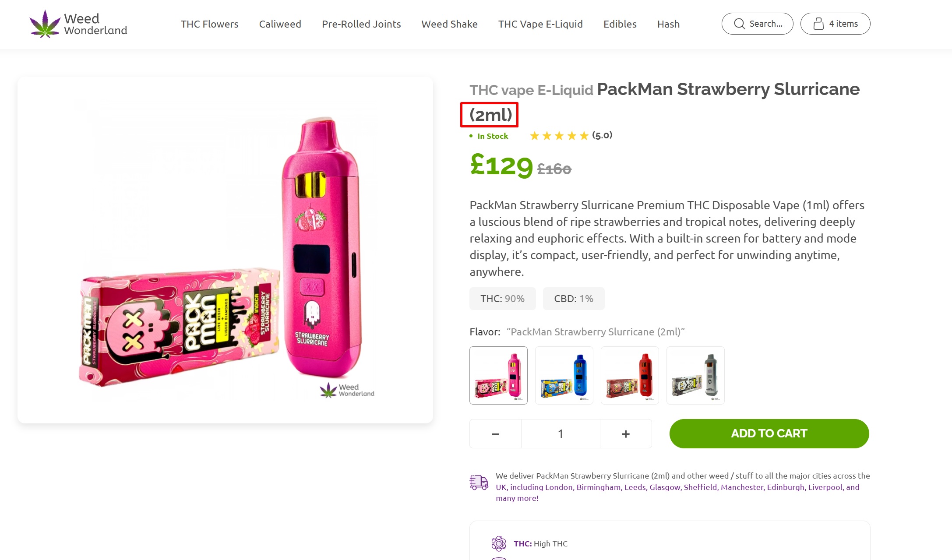Click the Weed Wonderland leaf logo
The image size is (952, 560).
coord(45,24)
